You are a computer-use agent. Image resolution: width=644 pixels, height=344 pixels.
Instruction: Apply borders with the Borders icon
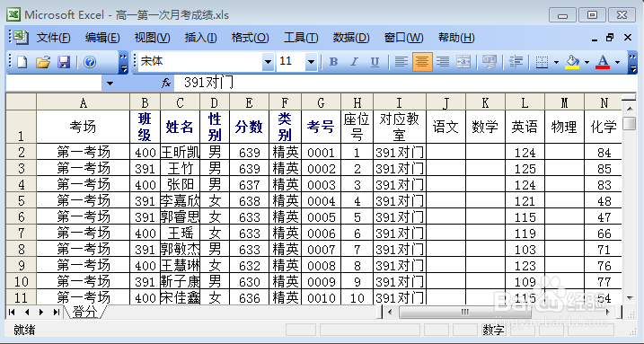543,62
